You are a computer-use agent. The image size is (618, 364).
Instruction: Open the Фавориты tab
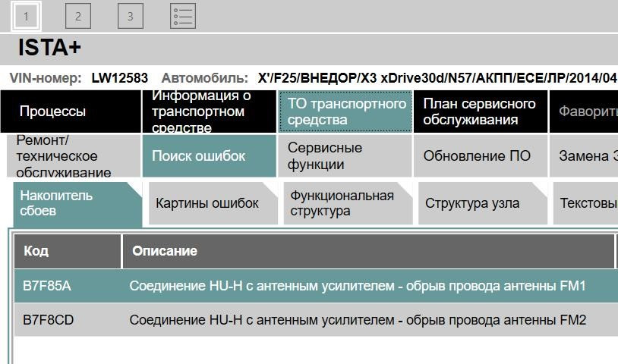(x=584, y=111)
